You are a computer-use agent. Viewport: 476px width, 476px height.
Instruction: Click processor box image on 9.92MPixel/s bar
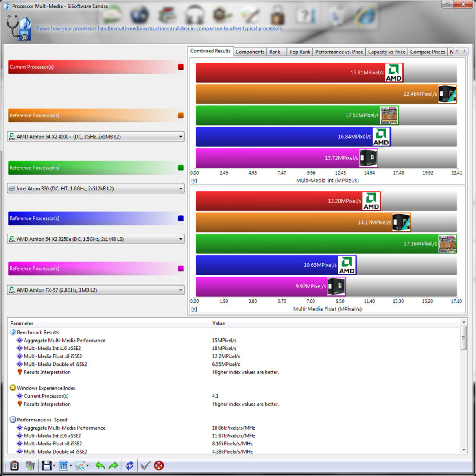(x=336, y=286)
